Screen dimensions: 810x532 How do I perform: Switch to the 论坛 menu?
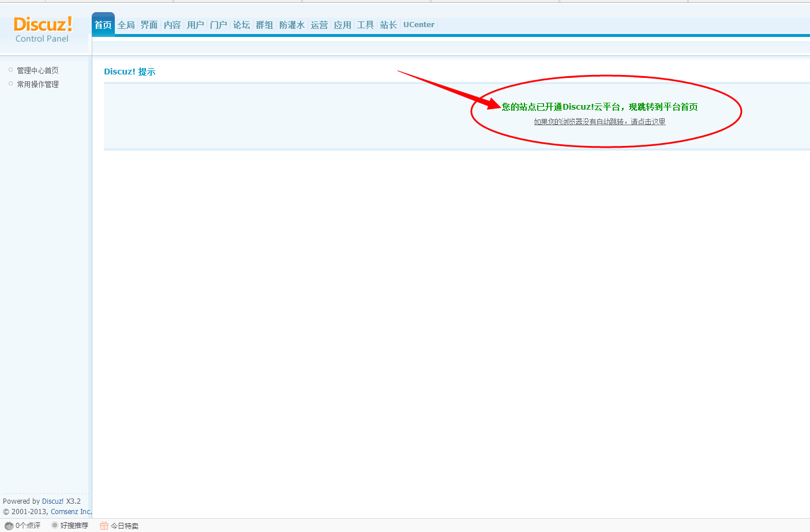pyautogui.click(x=242, y=25)
